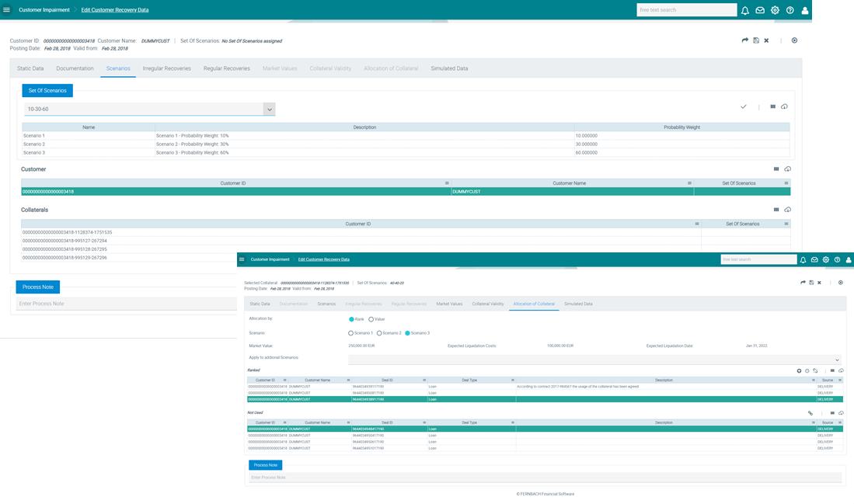Click the run/play circle icon in the upper toolbar
This screenshot has height=504, width=854.
[x=794, y=40]
